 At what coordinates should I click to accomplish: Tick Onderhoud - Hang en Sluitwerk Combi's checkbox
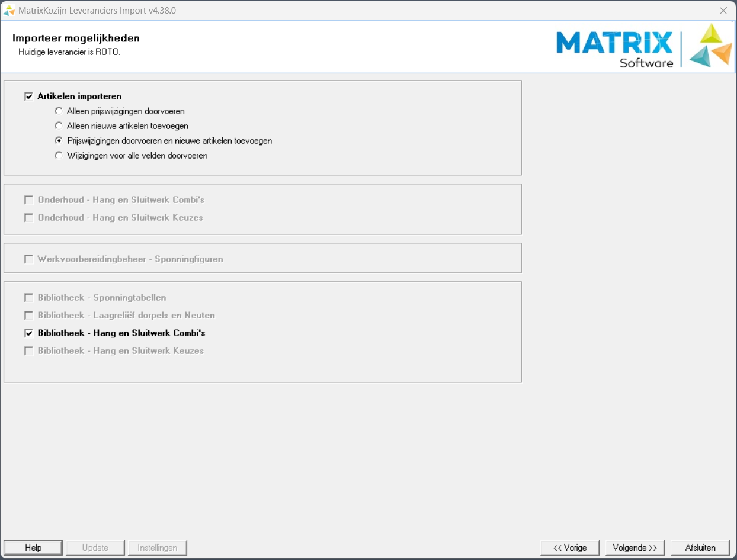28,200
